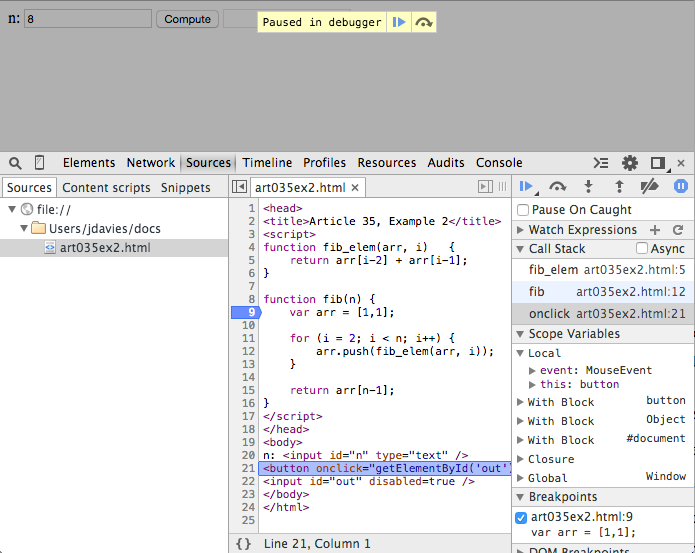This screenshot has height=553, width=695.
Task: Open DevTools settings gear
Action: [629, 163]
